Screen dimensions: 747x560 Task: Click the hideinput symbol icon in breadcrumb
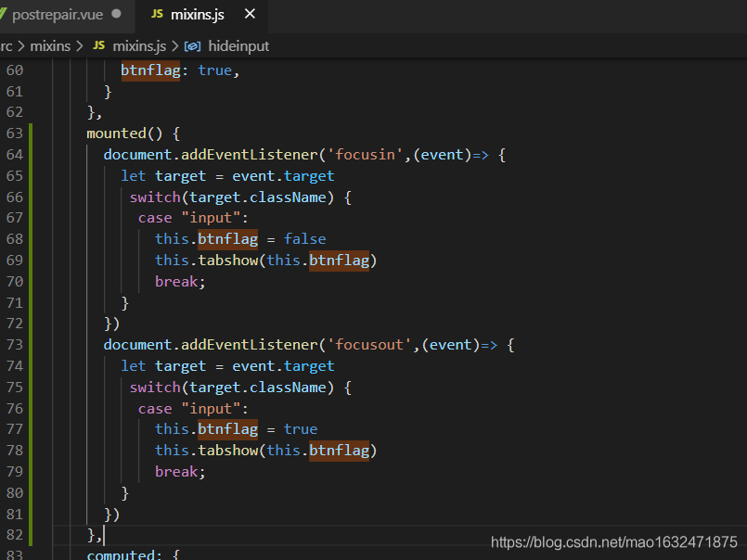192,46
